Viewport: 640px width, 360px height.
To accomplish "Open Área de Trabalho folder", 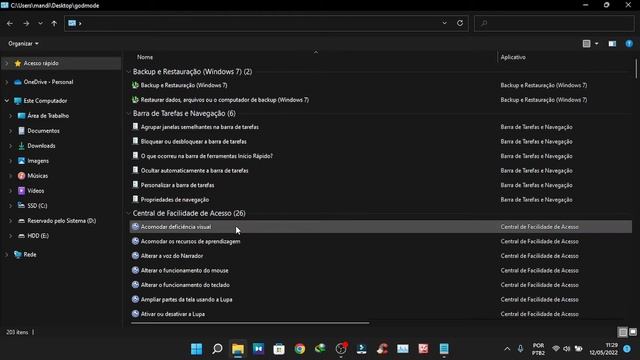I will coord(48,116).
